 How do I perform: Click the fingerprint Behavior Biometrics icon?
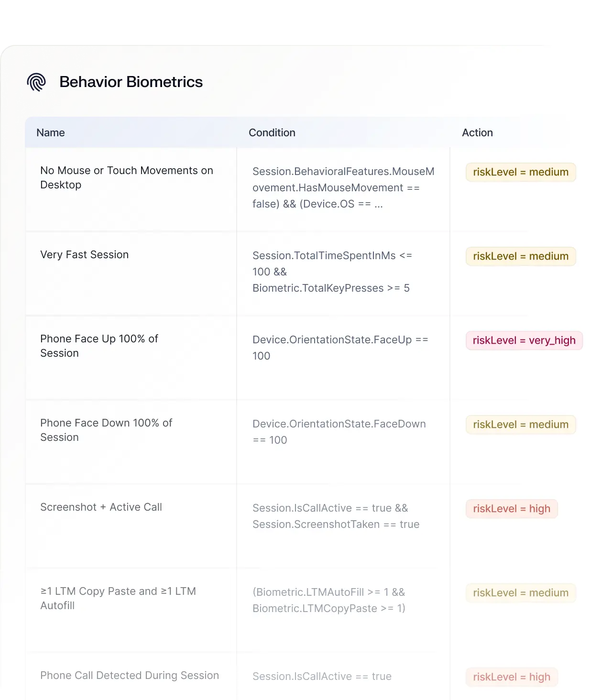pyautogui.click(x=37, y=82)
